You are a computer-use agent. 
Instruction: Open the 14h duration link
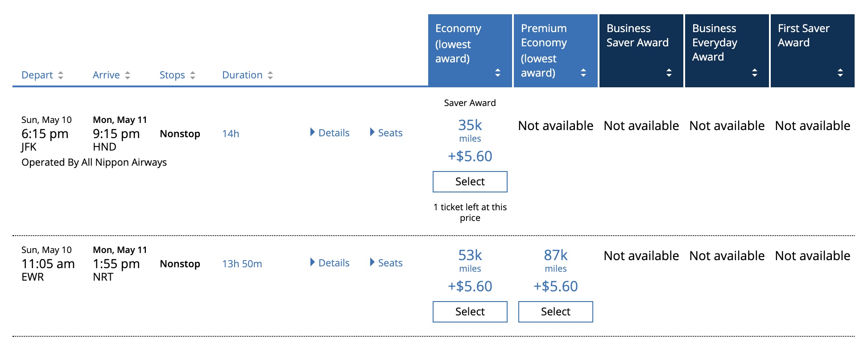click(x=231, y=134)
